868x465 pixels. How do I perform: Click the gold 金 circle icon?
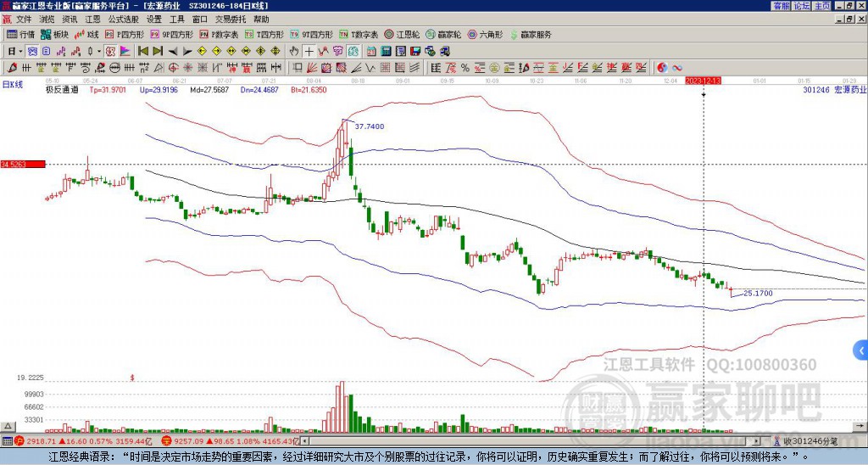(494, 68)
